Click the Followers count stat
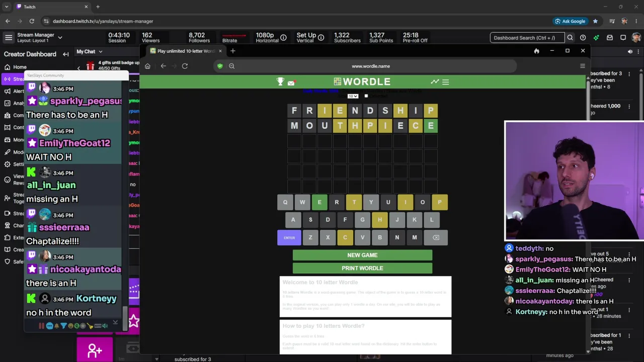The height and width of the screenshot is (362, 644). 199,38
